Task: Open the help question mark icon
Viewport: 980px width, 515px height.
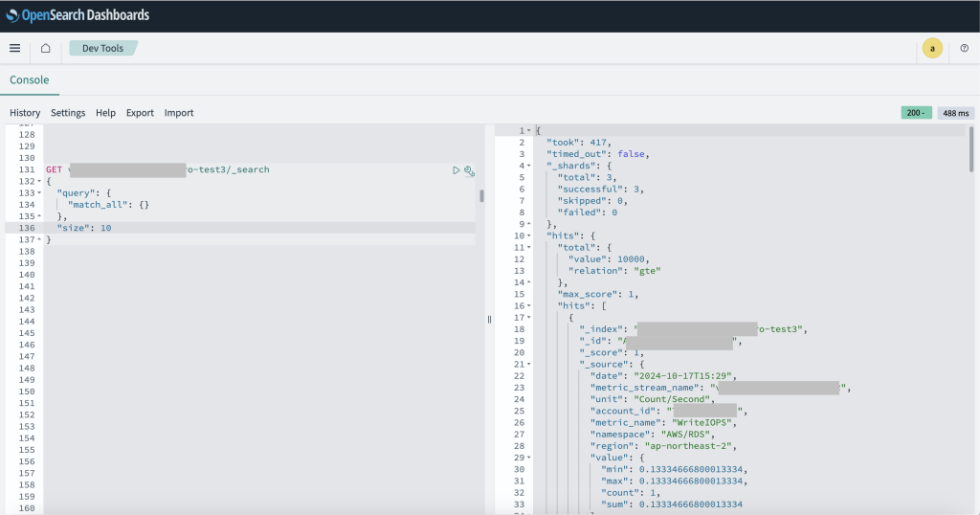Action: (x=965, y=48)
